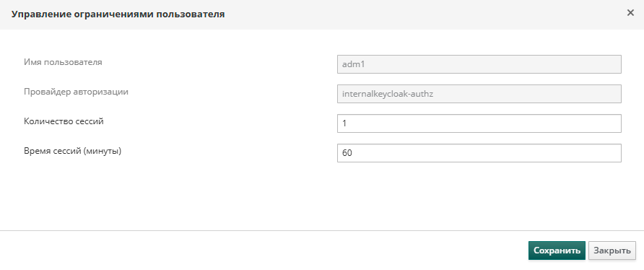
Task: Focus the Количество сессий input field
Action: click(479, 123)
